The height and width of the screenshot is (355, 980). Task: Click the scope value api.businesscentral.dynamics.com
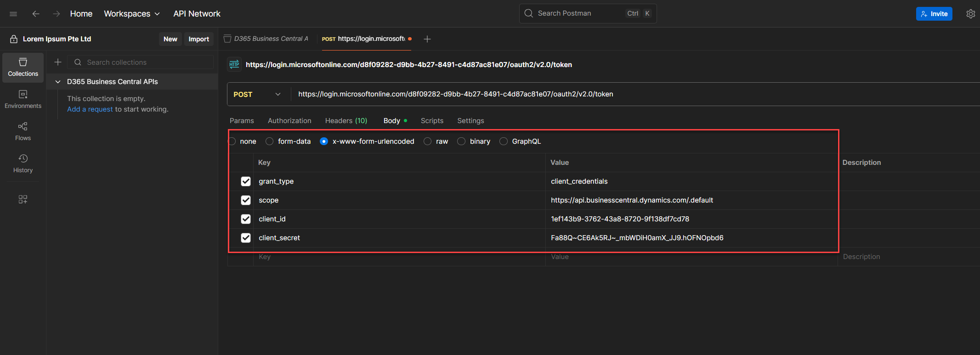pos(691,200)
